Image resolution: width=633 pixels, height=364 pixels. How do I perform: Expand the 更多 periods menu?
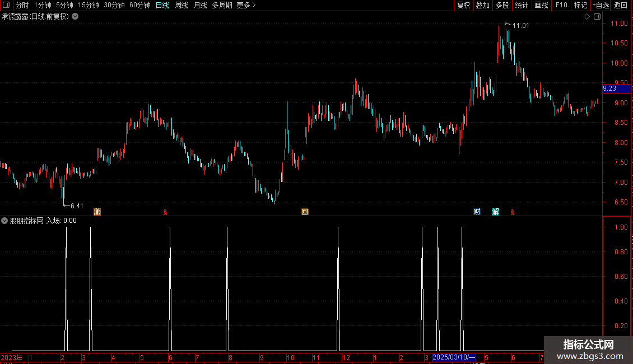pos(246,5)
